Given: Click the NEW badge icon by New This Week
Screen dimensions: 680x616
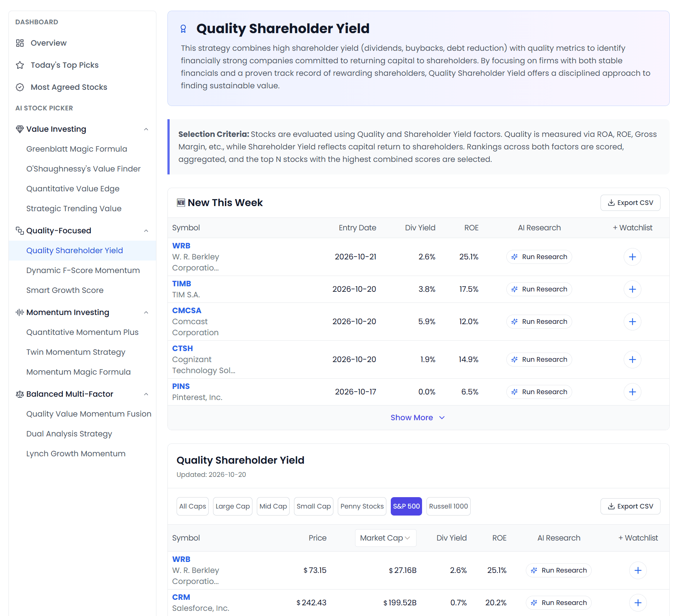Looking at the screenshot, I should tap(181, 203).
